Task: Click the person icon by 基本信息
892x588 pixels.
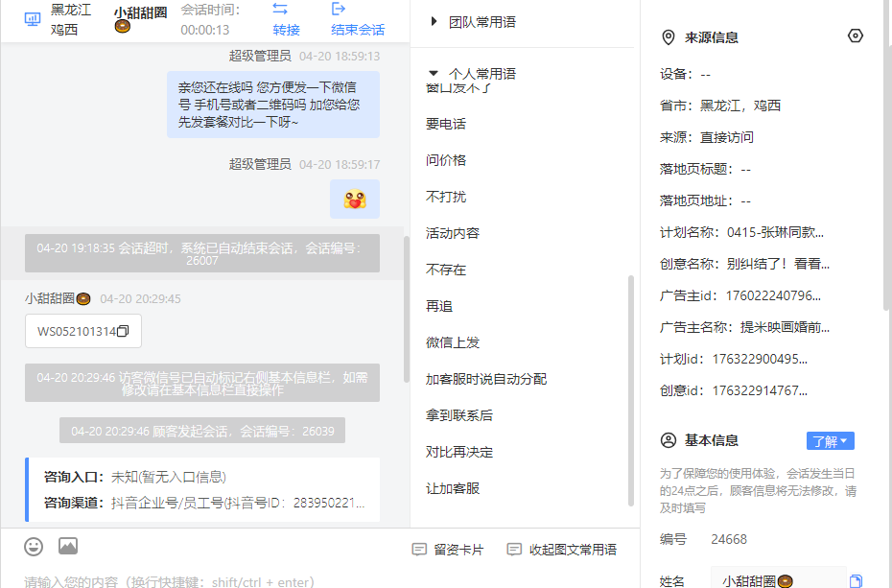Action: pos(669,440)
